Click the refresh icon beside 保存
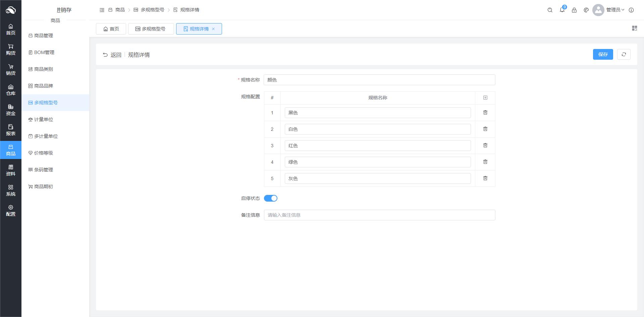Viewport: 644px width, 317px height. (624, 54)
